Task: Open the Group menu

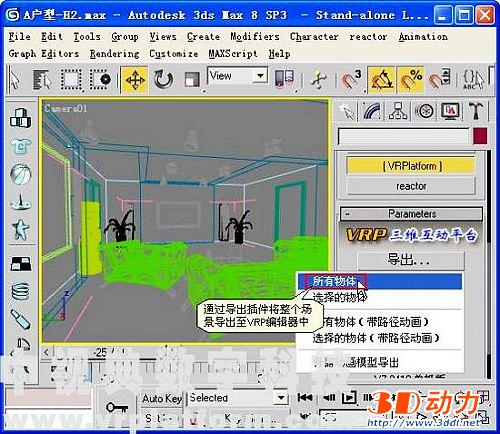Action: point(125,36)
